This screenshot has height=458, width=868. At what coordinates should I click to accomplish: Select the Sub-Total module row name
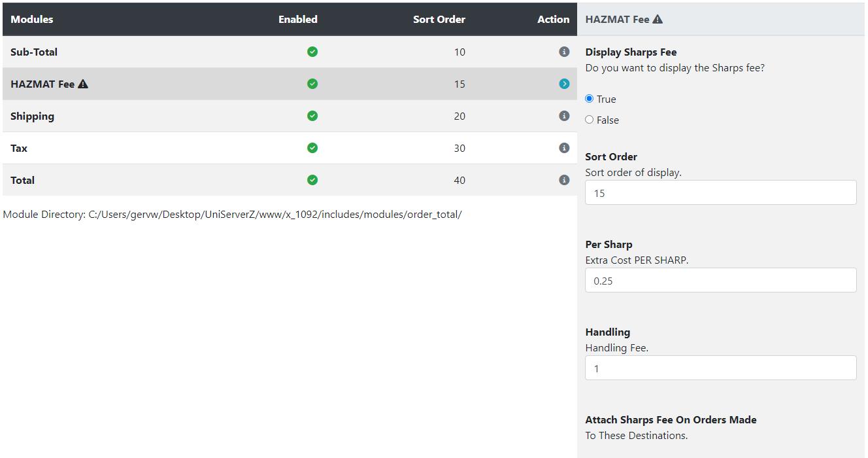tap(34, 52)
